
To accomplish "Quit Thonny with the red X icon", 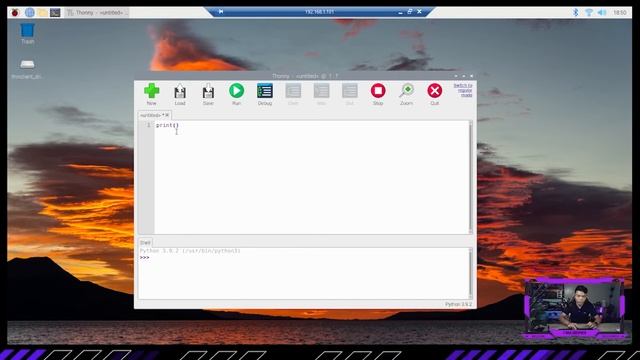I will pyautogui.click(x=435, y=91).
